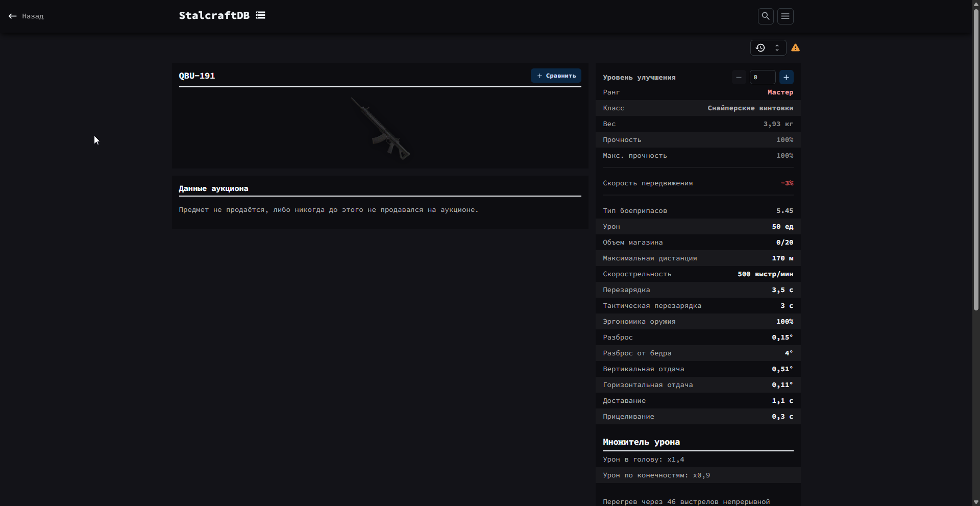Decrease upgrade level with the minus button

pos(739,77)
